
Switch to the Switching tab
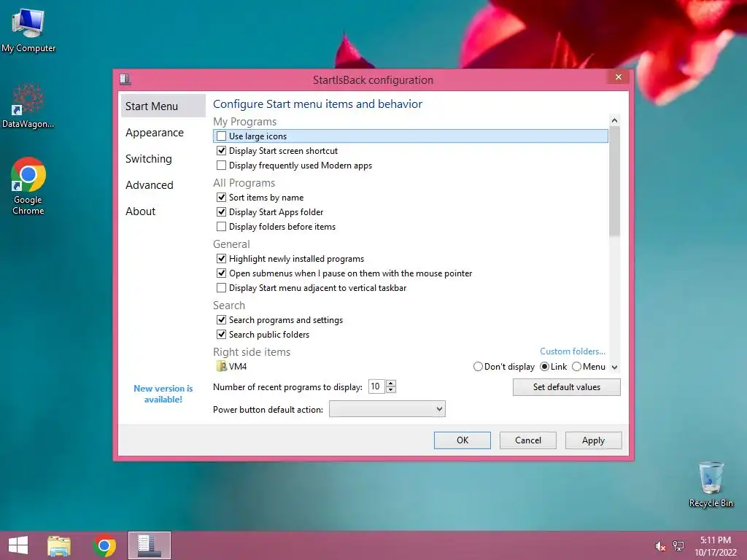click(x=163, y=158)
